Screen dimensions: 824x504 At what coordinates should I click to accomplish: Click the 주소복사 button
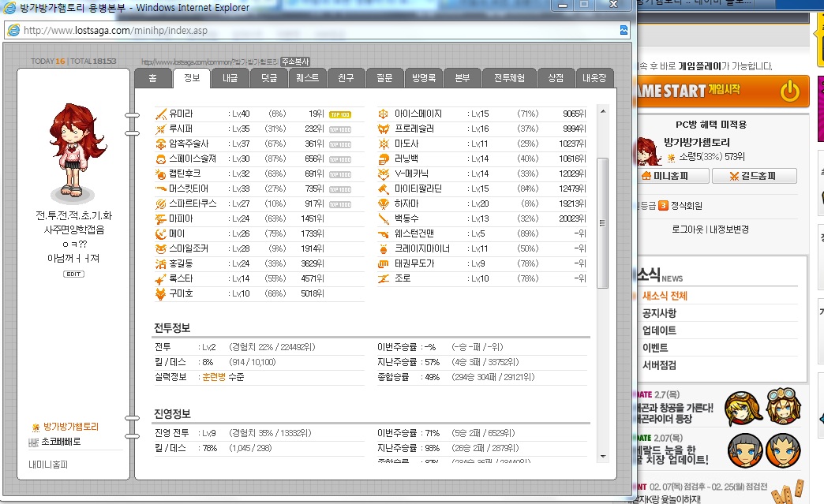(x=295, y=62)
